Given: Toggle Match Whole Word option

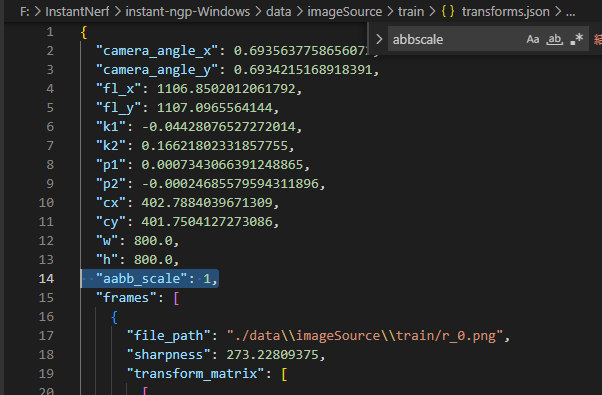Looking at the screenshot, I should tap(554, 39).
